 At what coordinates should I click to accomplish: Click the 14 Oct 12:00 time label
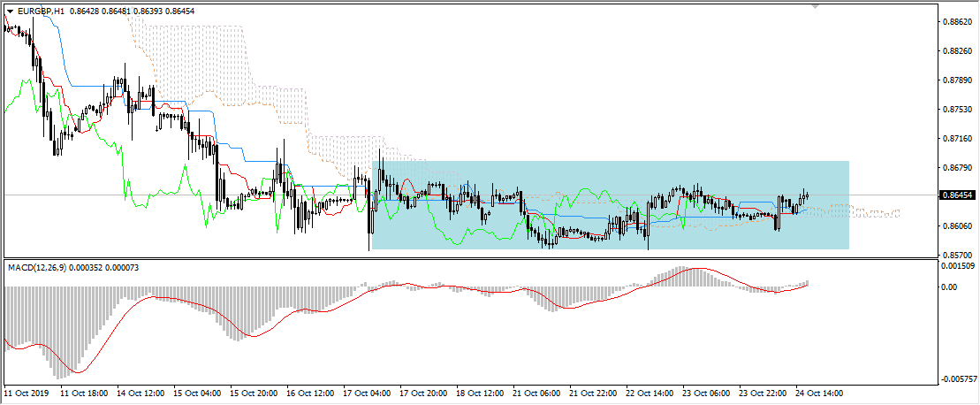pyautogui.click(x=141, y=394)
